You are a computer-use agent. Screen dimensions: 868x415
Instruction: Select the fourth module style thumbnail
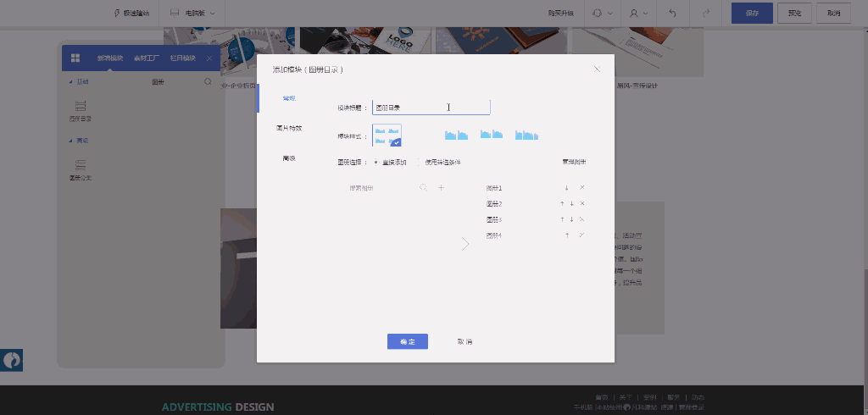point(526,135)
